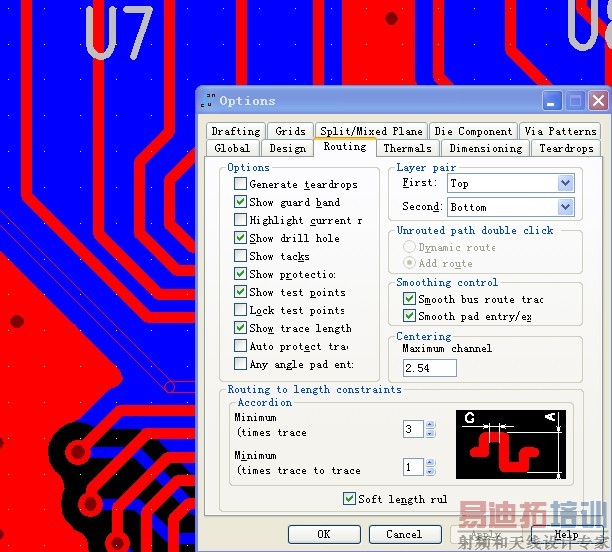Click minimum amplitude field showing 3
This screenshot has height=552, width=612.
pyautogui.click(x=413, y=429)
